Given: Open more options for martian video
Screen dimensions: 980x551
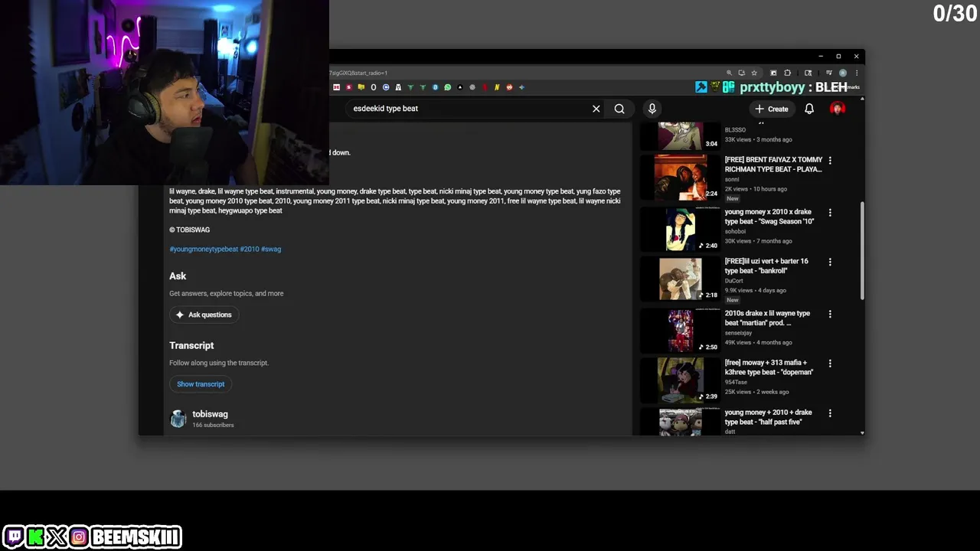Looking at the screenshot, I should pyautogui.click(x=830, y=315).
